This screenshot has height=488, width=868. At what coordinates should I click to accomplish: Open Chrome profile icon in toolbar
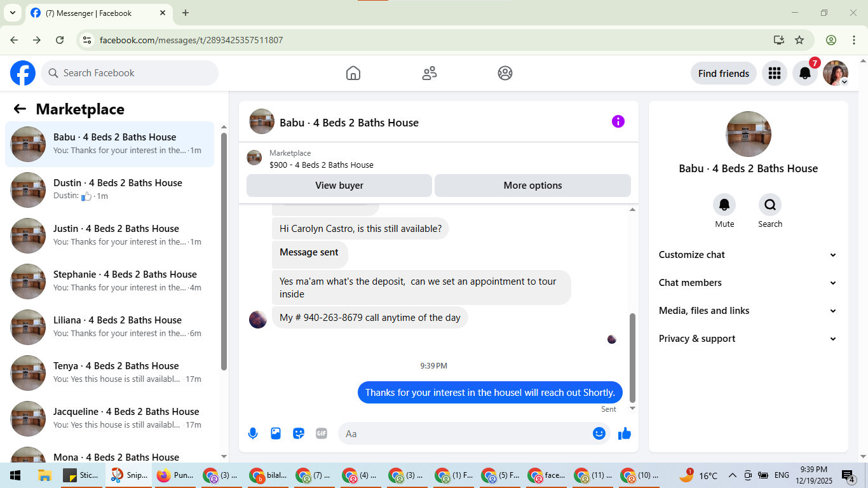point(831,40)
